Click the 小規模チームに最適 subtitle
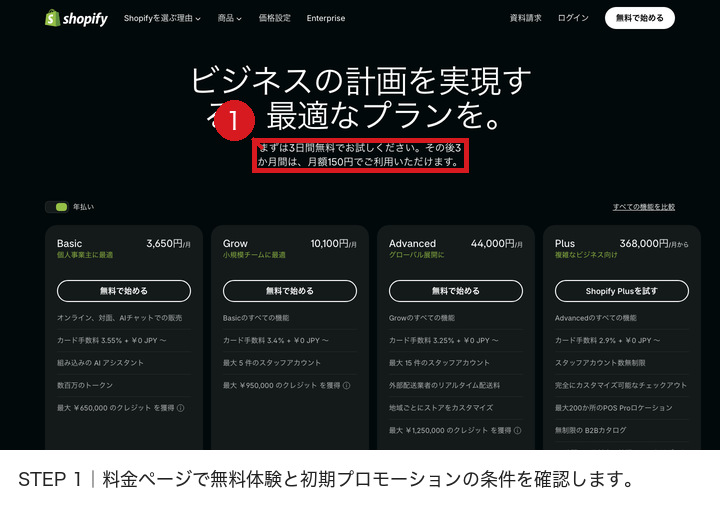 (254, 255)
